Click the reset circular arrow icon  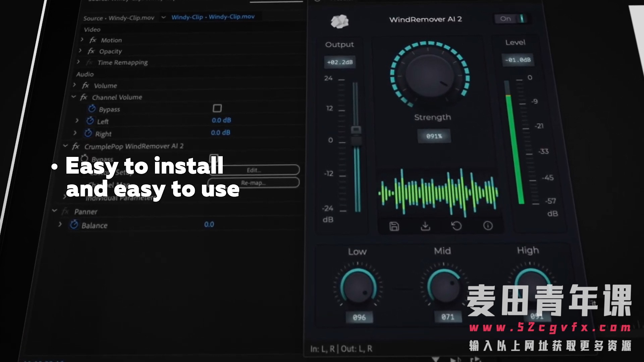[x=457, y=226]
